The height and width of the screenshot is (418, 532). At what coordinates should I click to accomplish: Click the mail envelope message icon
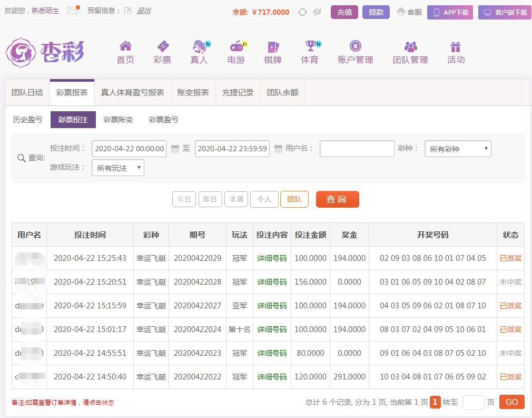tap(72, 11)
